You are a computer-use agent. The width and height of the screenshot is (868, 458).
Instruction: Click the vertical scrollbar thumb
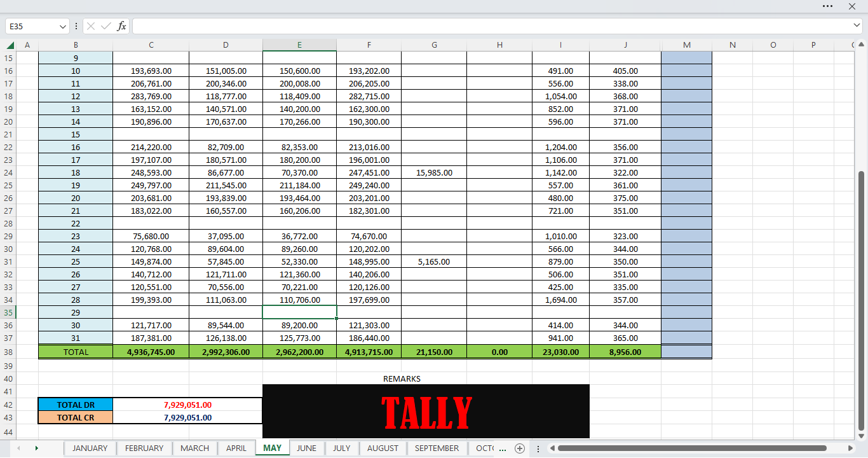[862, 300]
